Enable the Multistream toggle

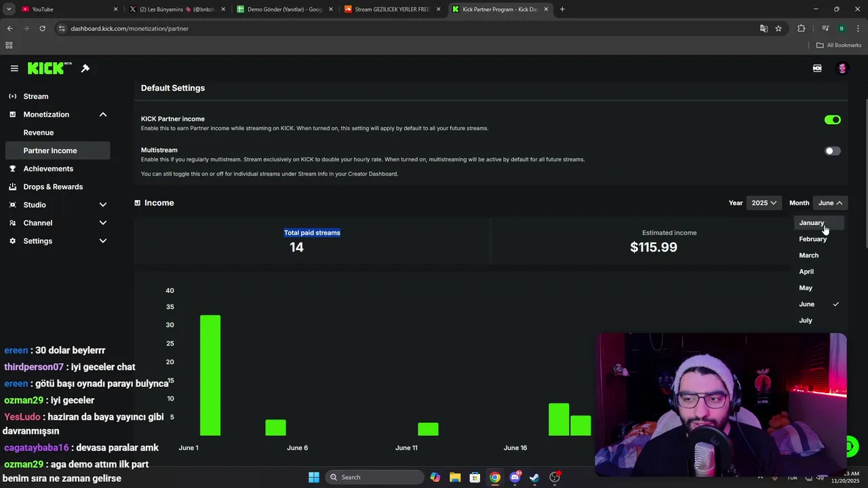832,151
